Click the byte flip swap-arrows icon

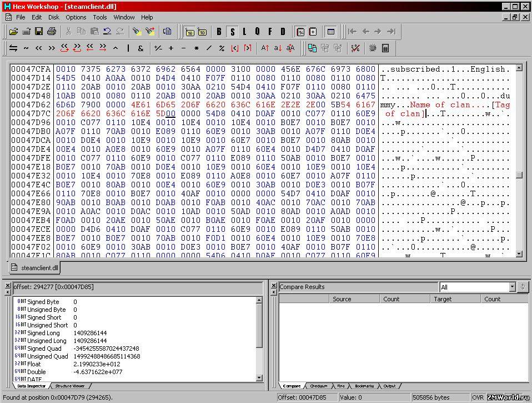pyautogui.click(x=13, y=48)
